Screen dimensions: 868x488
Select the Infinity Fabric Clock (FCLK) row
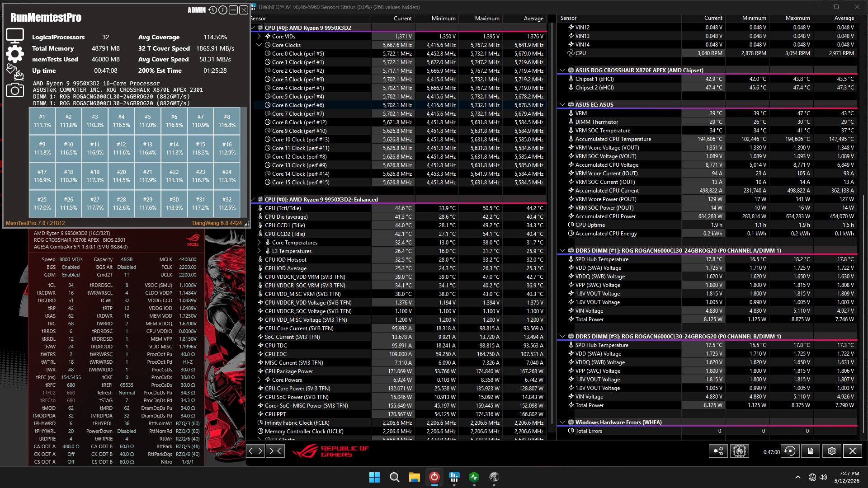coord(398,423)
